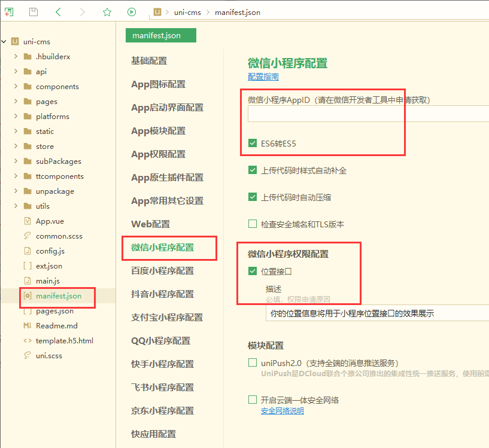The width and height of the screenshot is (489, 448).
Task: Toggle the 位置接口 permission checkbox
Action: point(253,272)
